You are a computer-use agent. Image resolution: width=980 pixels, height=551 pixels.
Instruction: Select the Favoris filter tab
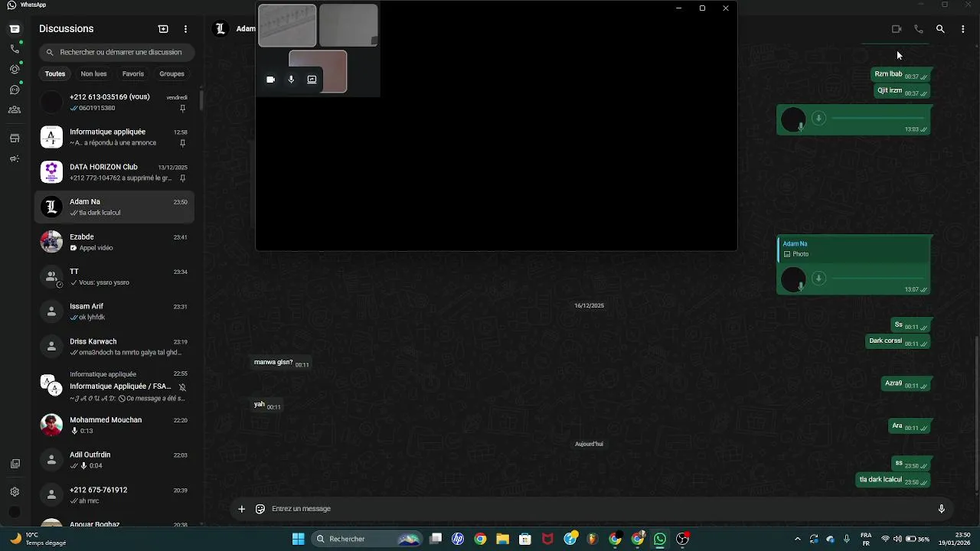click(133, 74)
